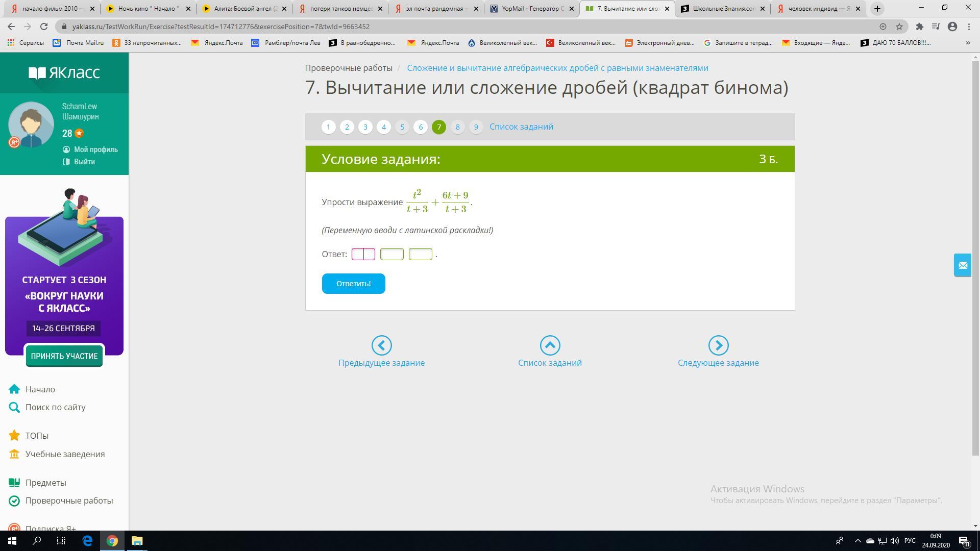980x551 pixels.
Task: Open the Chrome extensions puzzle icon
Action: [x=919, y=27]
